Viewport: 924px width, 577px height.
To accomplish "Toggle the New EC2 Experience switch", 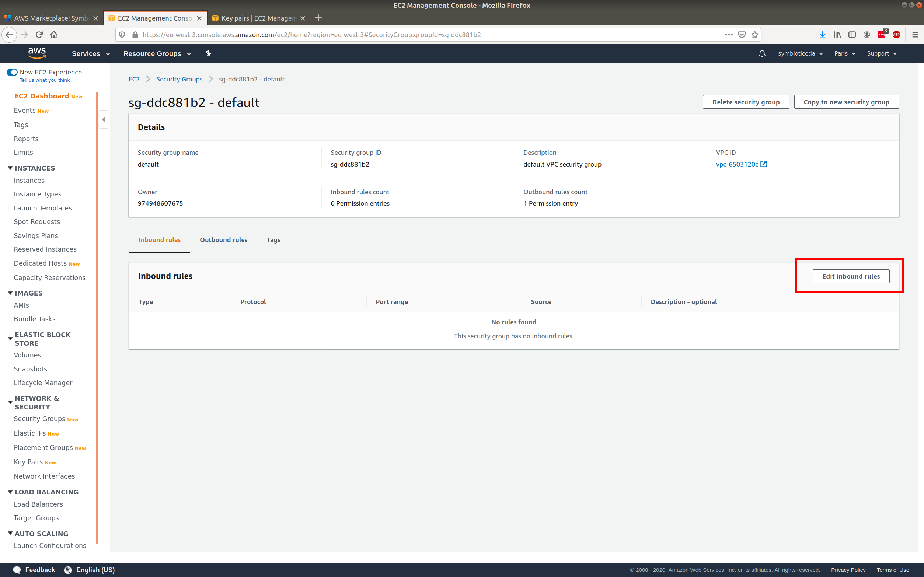I will 12,72.
